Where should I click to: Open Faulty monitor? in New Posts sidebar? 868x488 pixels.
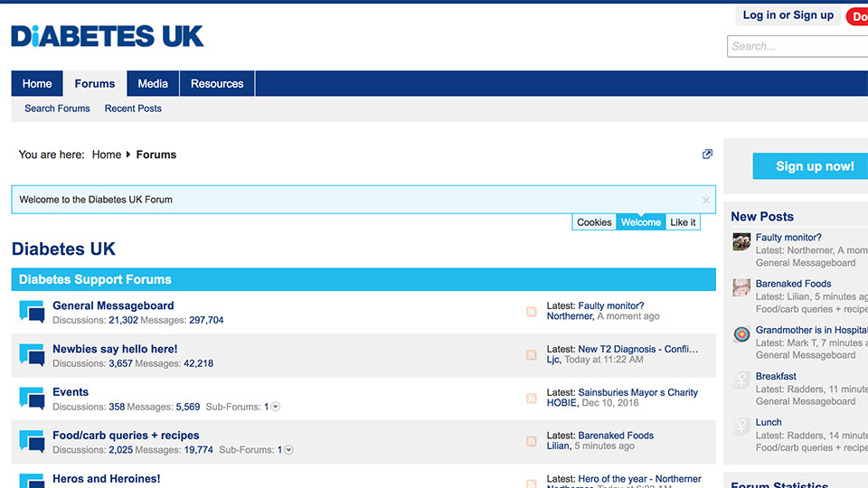pos(788,238)
